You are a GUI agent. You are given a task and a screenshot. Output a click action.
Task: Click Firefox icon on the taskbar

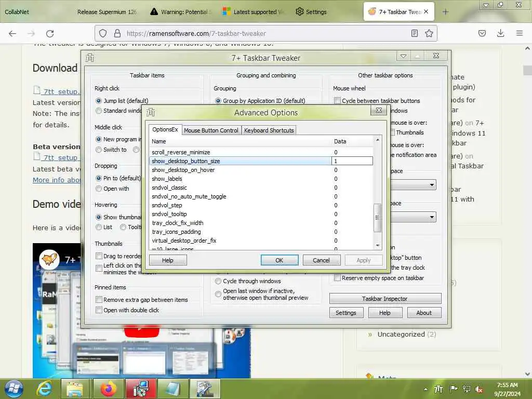[x=108, y=389]
